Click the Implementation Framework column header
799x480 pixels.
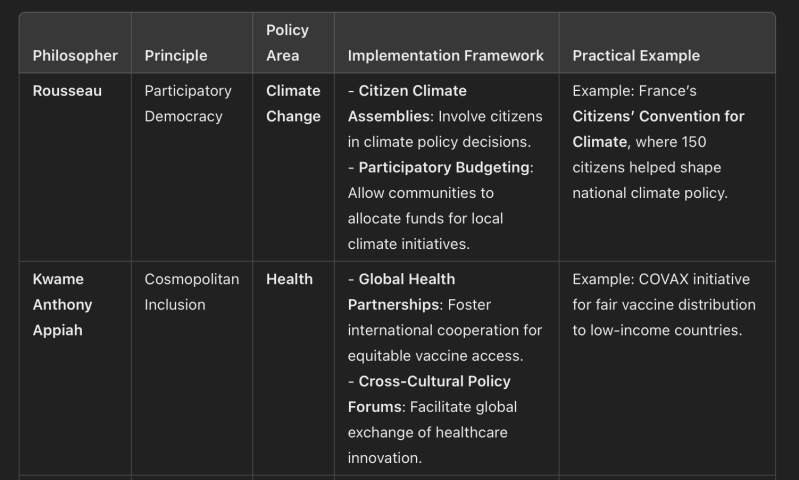point(445,55)
